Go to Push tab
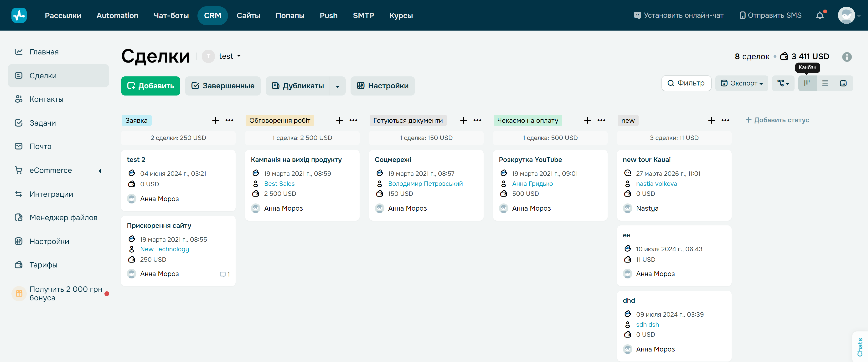 tap(329, 16)
